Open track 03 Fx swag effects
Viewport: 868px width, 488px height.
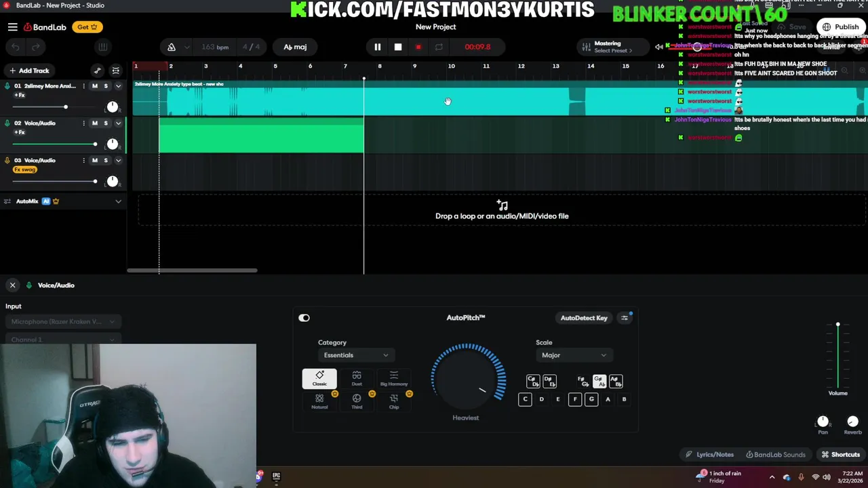[25, 170]
